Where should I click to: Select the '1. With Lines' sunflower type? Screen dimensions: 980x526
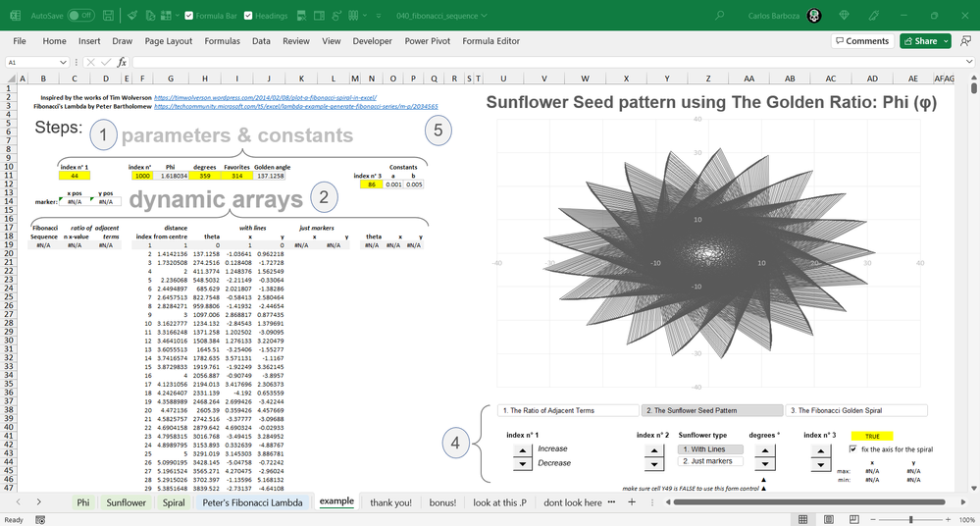pos(710,449)
